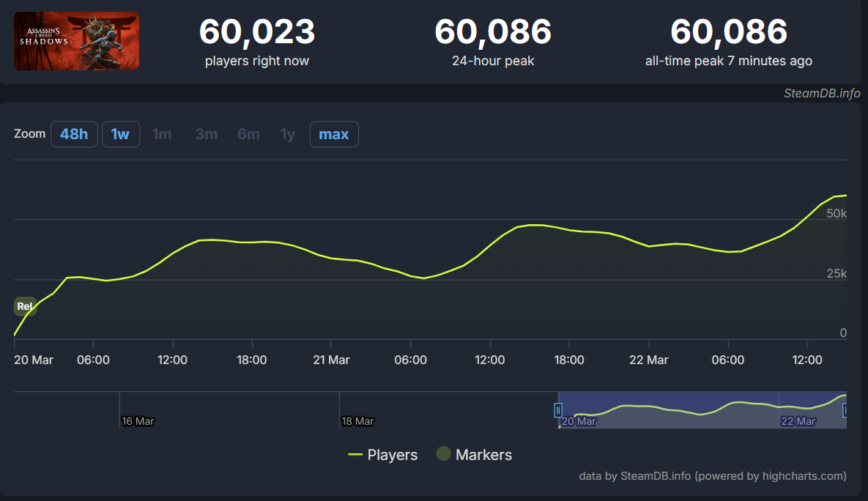Choose the 1m zoom option
Viewport: 868px width, 501px height.
162,134
